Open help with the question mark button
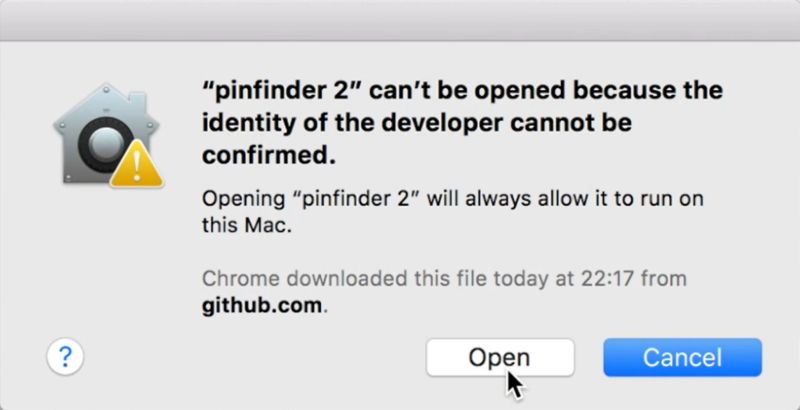This screenshot has width=800, height=410. pos(65,356)
